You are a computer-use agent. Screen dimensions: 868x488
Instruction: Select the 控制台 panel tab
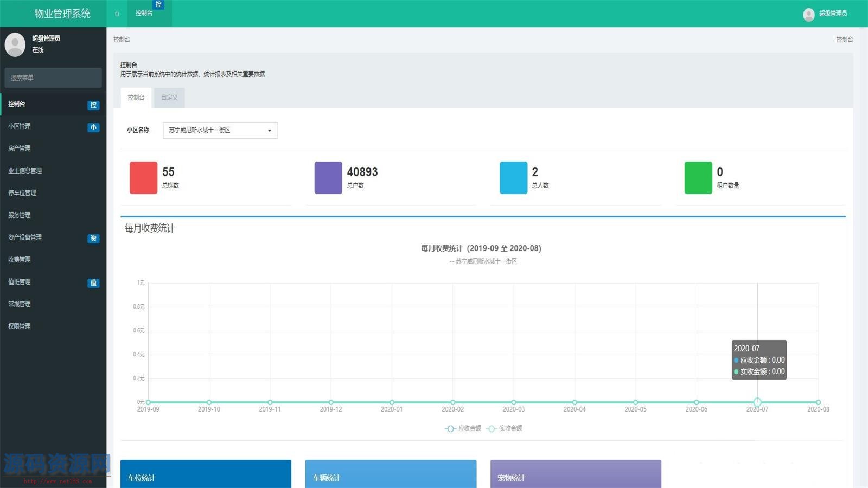pyautogui.click(x=136, y=98)
